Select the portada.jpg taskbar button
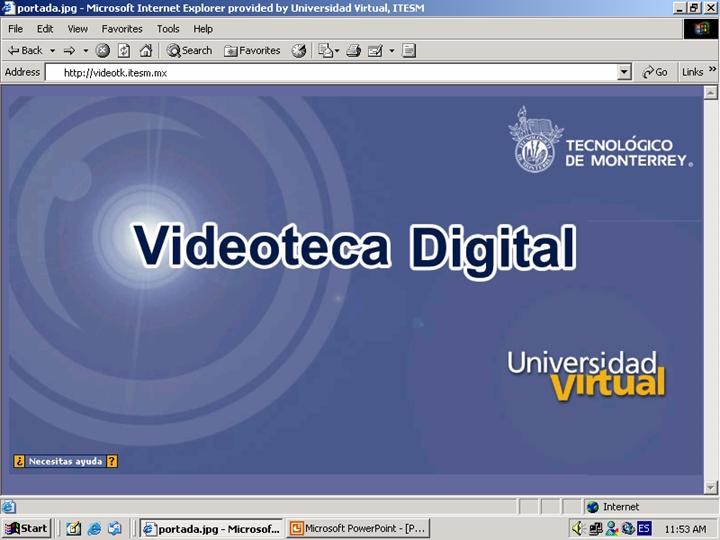The width and height of the screenshot is (720, 540). click(212, 529)
